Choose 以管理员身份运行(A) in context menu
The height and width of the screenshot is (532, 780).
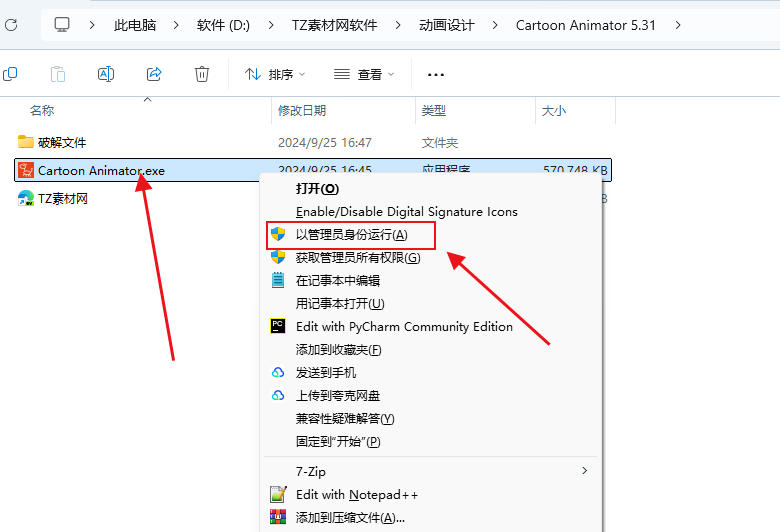tap(352, 234)
